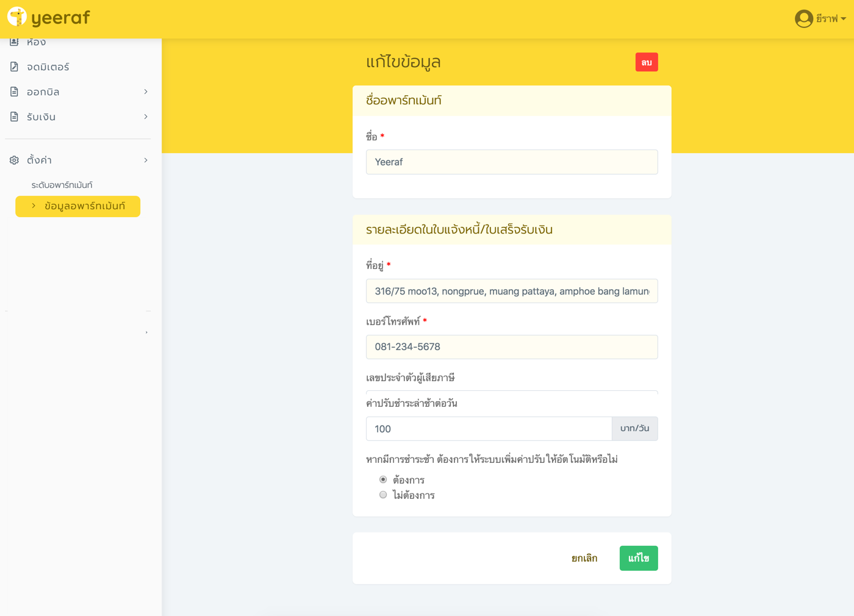The image size is (854, 616).
Task: Open the ยีราฟ user dropdown arrow
Action: coord(844,19)
